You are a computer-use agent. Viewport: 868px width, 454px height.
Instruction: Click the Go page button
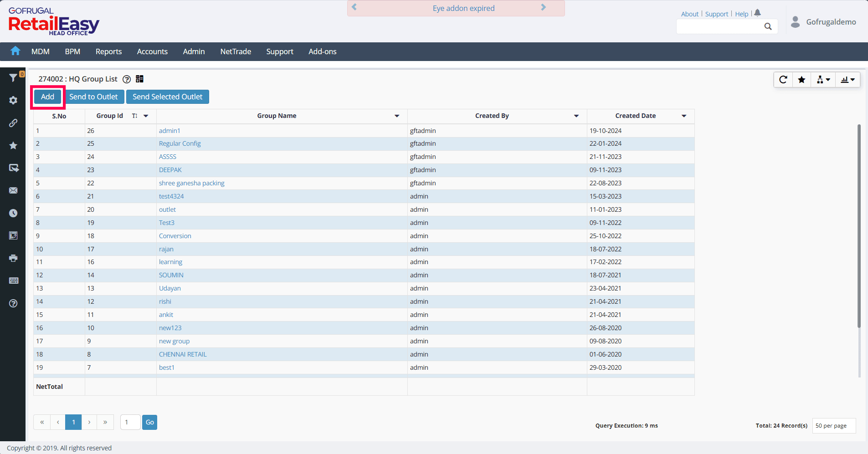(149, 422)
